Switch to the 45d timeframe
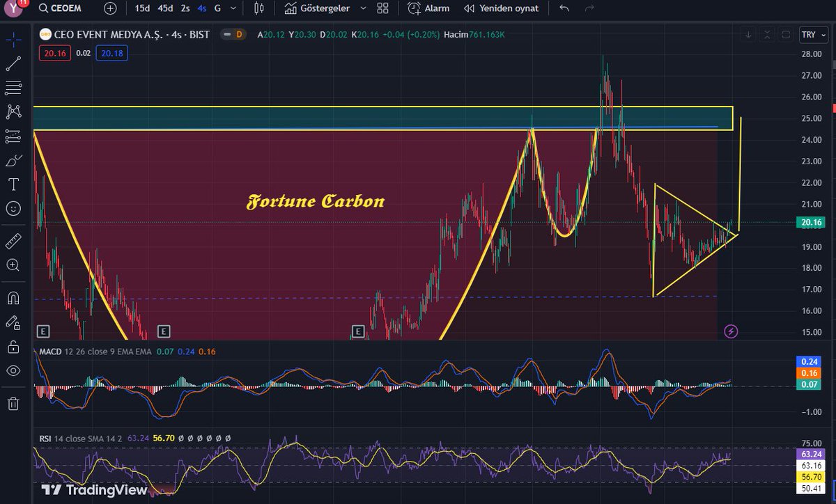Screen dimensions: 836x504 click(x=166, y=8)
